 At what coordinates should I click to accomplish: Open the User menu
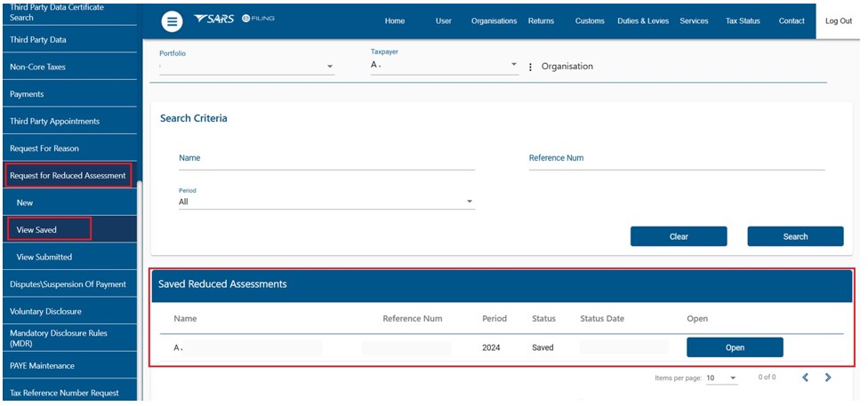[444, 21]
